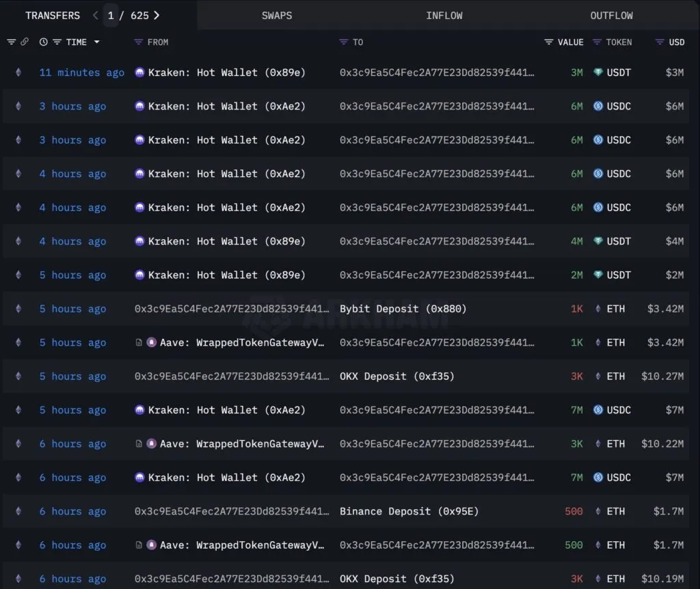Image resolution: width=700 pixels, height=589 pixels.
Task: Click the $10.27M USD value
Action: click(662, 376)
